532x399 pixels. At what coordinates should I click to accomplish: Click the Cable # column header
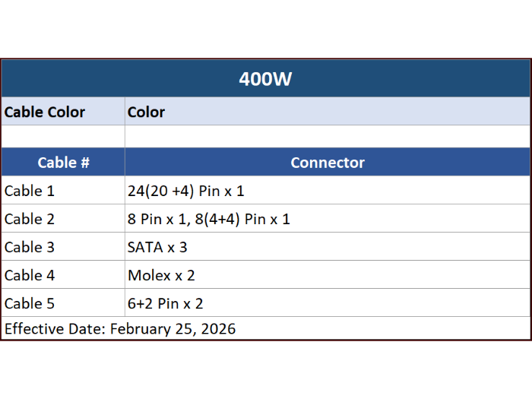(63, 163)
